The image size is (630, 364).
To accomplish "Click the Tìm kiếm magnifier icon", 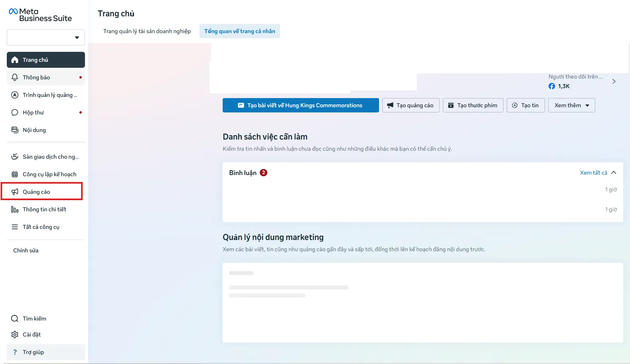I will [15, 319].
